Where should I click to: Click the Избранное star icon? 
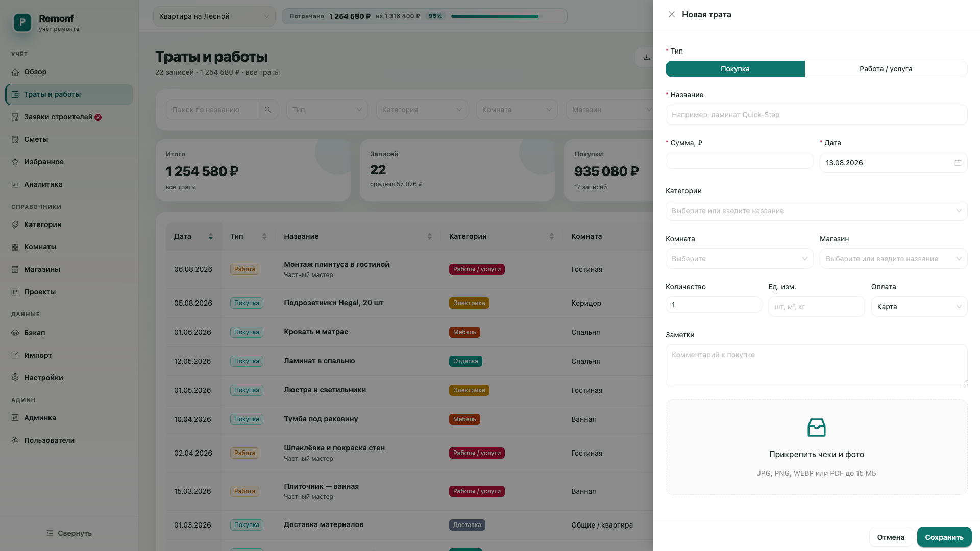15,162
